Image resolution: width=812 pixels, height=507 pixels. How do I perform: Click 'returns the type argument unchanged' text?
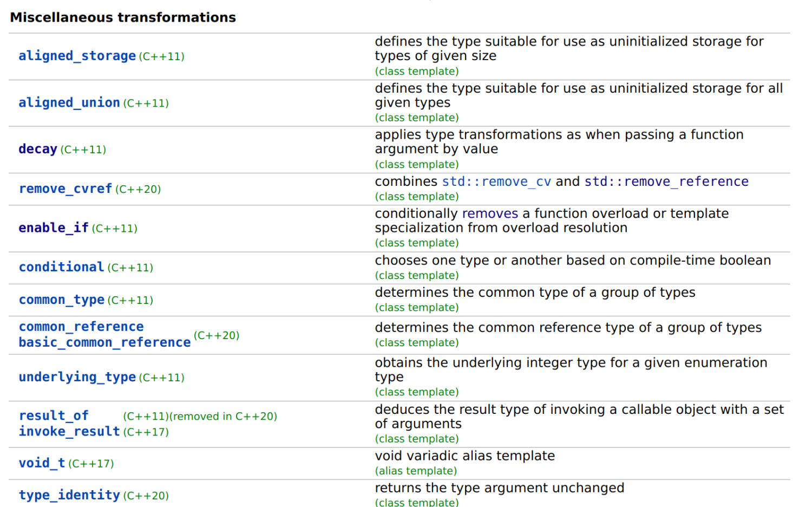[500, 487]
